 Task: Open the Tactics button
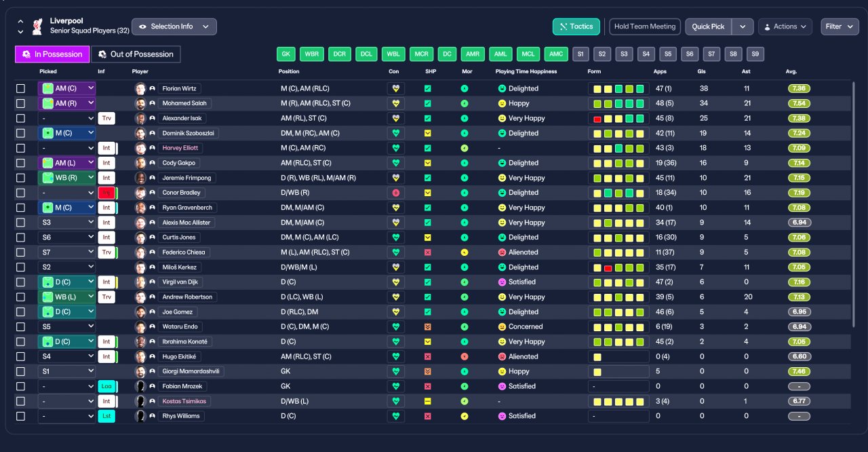click(x=576, y=26)
